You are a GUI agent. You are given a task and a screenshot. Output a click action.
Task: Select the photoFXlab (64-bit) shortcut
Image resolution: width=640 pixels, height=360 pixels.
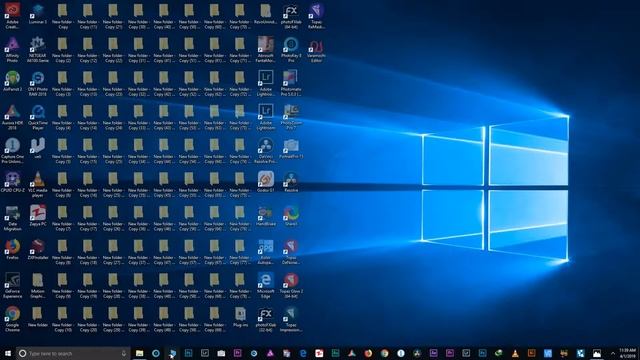pyautogui.click(x=291, y=17)
